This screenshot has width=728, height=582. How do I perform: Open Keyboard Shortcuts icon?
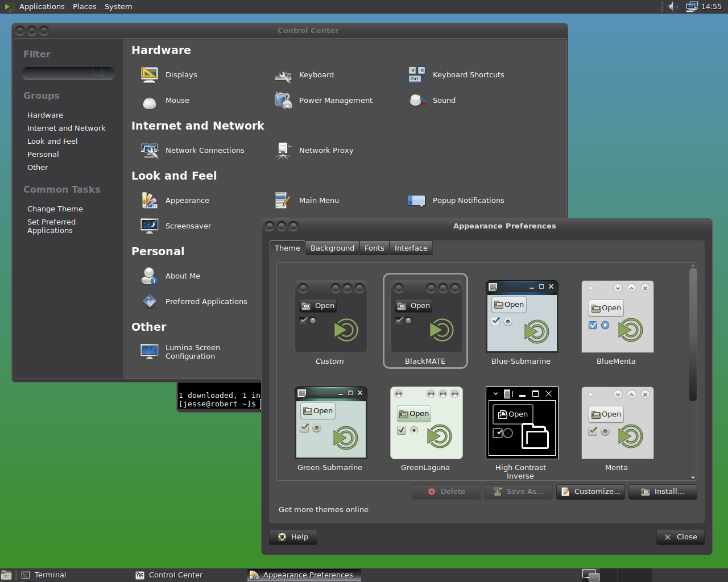417,74
